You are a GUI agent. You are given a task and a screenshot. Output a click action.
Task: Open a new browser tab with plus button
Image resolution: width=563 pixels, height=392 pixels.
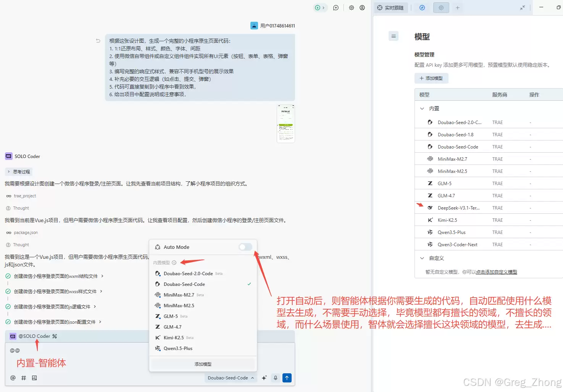[x=457, y=7]
